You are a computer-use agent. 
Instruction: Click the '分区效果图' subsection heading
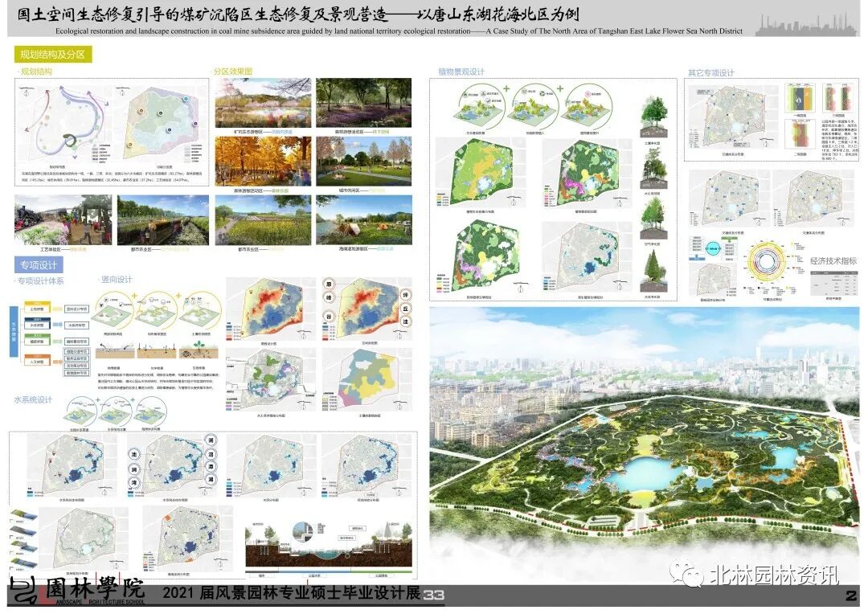233,72
